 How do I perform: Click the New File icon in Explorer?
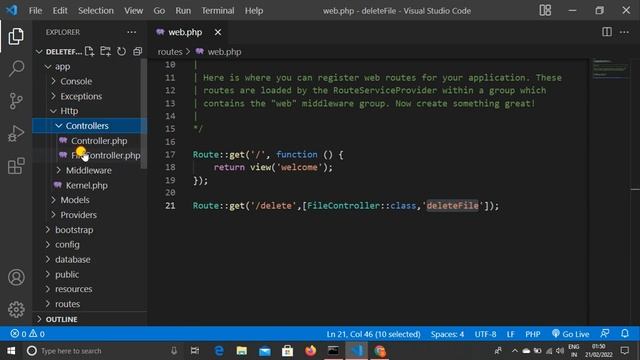tap(89, 51)
